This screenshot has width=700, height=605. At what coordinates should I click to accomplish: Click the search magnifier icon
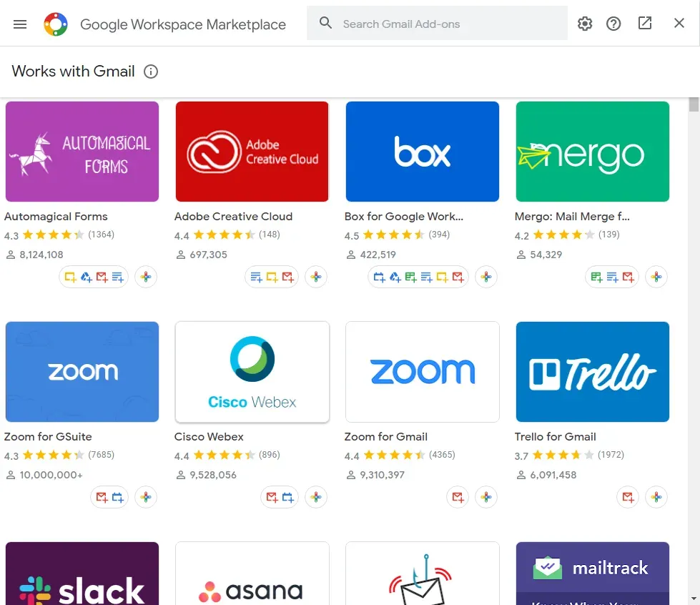pyautogui.click(x=325, y=23)
